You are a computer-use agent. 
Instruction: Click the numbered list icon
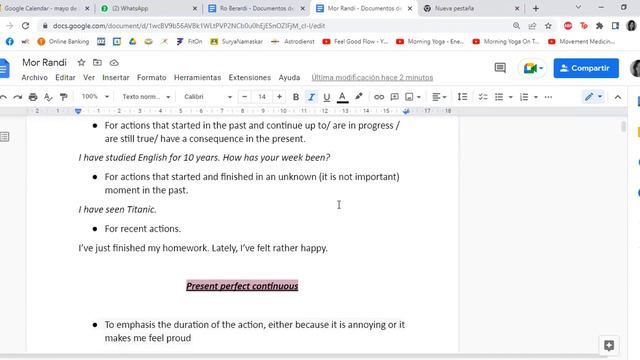tap(524, 97)
